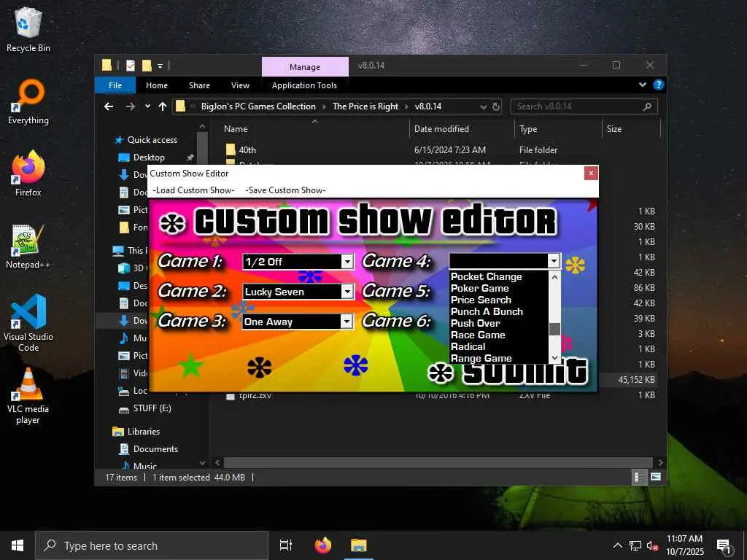This screenshot has width=747, height=560.
Task: Click the 40th folder icon
Action: click(231, 150)
